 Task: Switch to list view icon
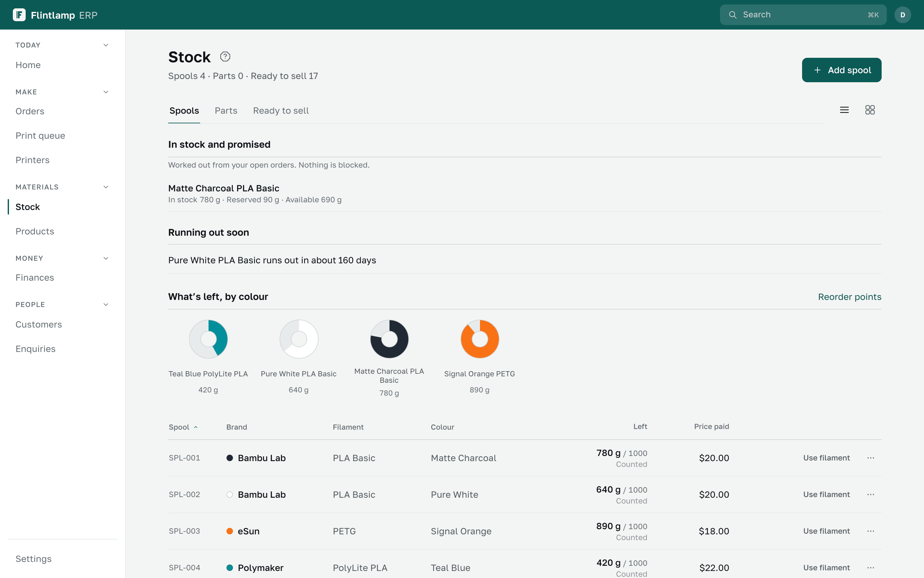click(x=844, y=110)
